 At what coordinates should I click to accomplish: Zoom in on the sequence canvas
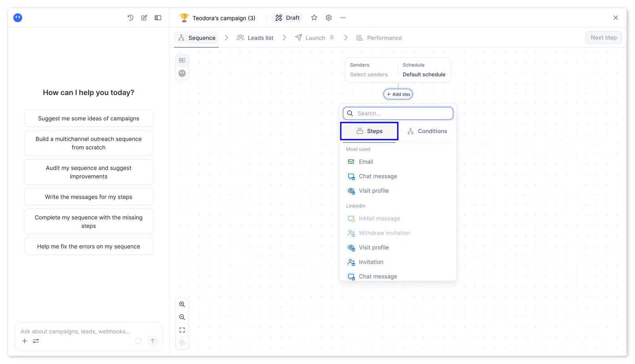pyautogui.click(x=182, y=305)
